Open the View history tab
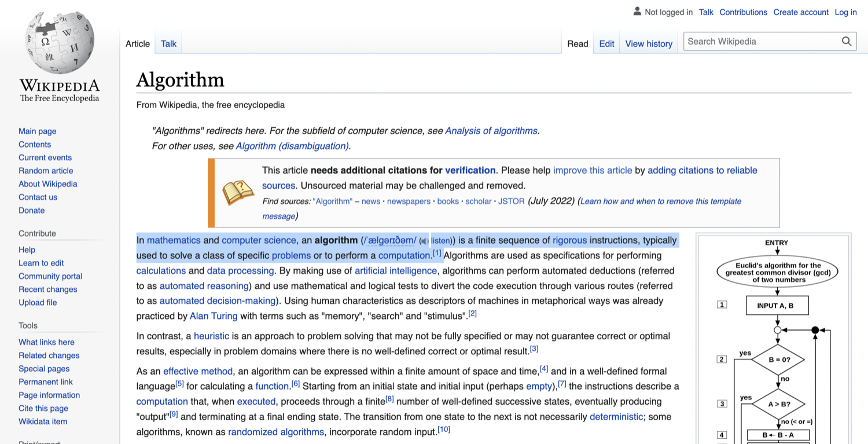 coord(649,43)
